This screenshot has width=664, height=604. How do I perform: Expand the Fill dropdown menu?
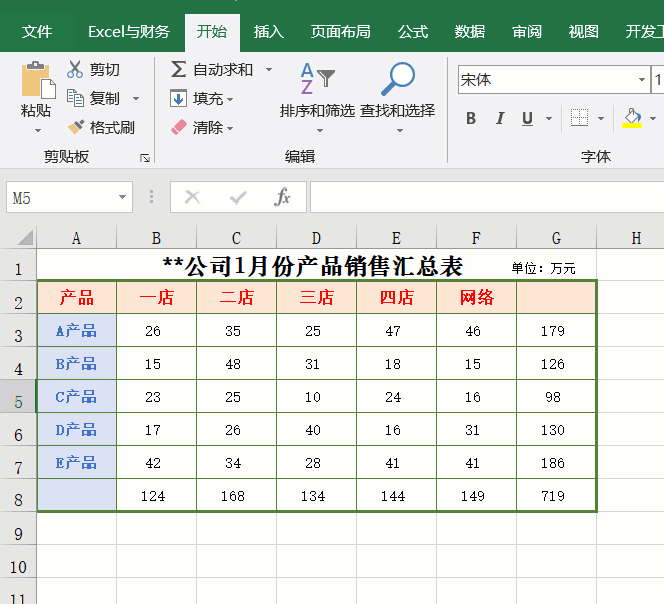(x=230, y=99)
